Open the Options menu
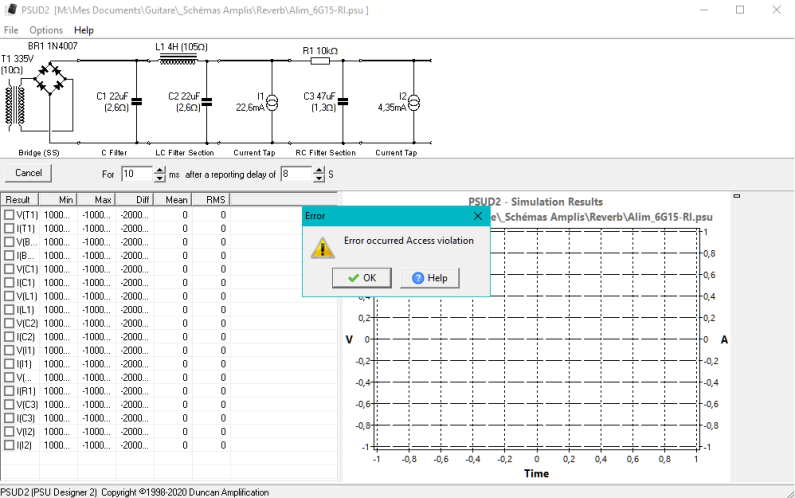Viewport: 795px width, 498px height. click(46, 30)
